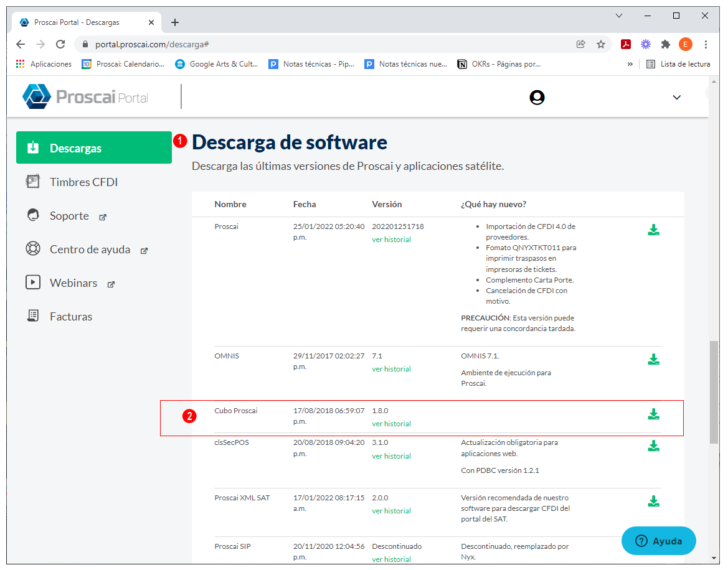
Task: Share this page from address bar
Action: click(581, 44)
